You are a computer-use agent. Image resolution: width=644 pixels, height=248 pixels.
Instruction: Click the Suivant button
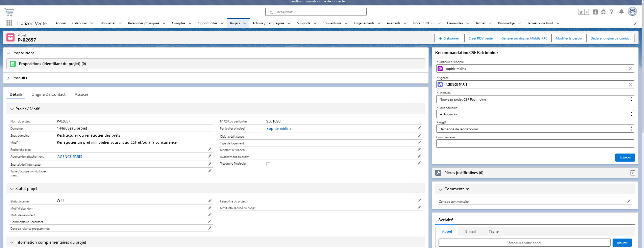coord(625,158)
